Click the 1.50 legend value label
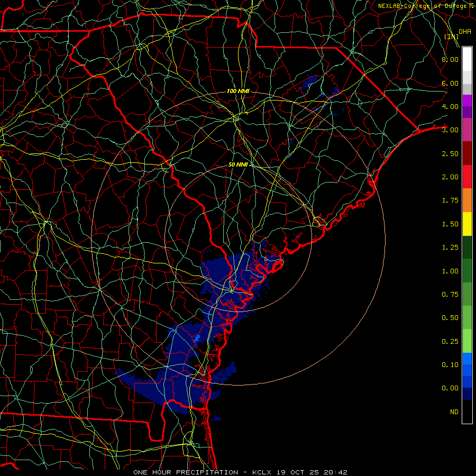 pos(450,224)
